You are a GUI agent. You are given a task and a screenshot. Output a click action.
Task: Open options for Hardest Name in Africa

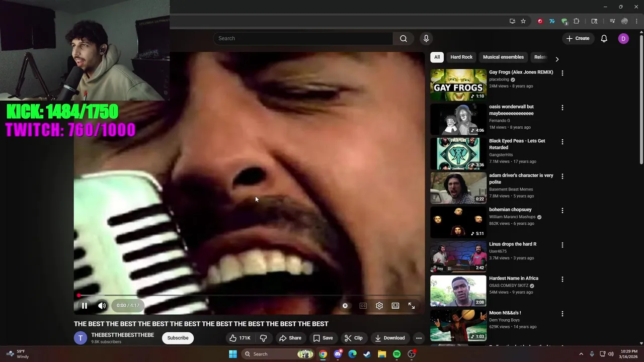(x=562, y=279)
